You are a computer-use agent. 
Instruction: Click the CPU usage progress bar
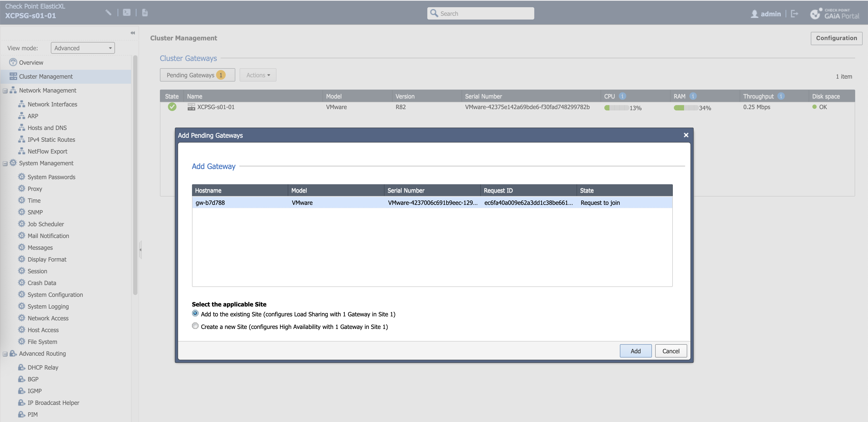(616, 108)
